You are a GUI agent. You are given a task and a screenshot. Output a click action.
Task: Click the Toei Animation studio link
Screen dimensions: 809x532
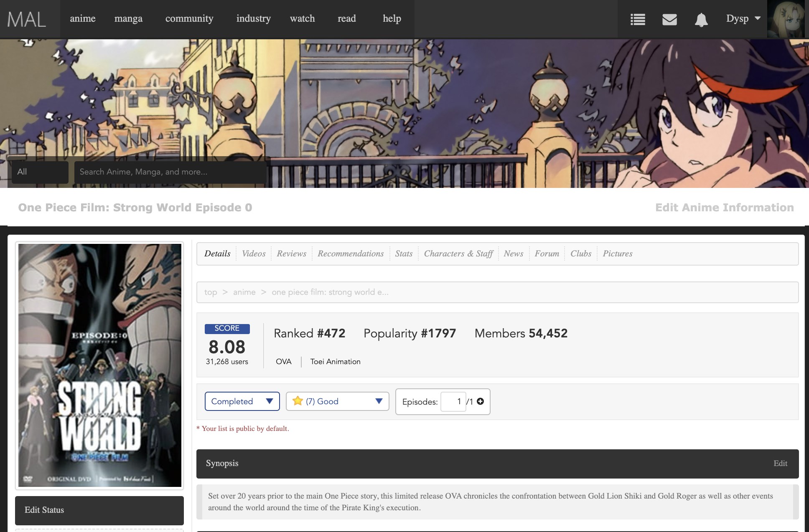point(335,362)
